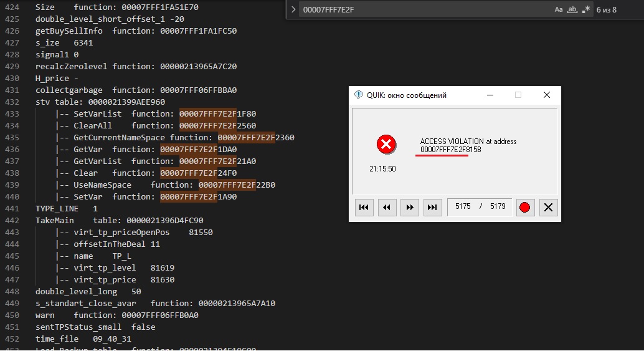Click the ClearAll function line
The image size is (644, 351).
(156, 126)
